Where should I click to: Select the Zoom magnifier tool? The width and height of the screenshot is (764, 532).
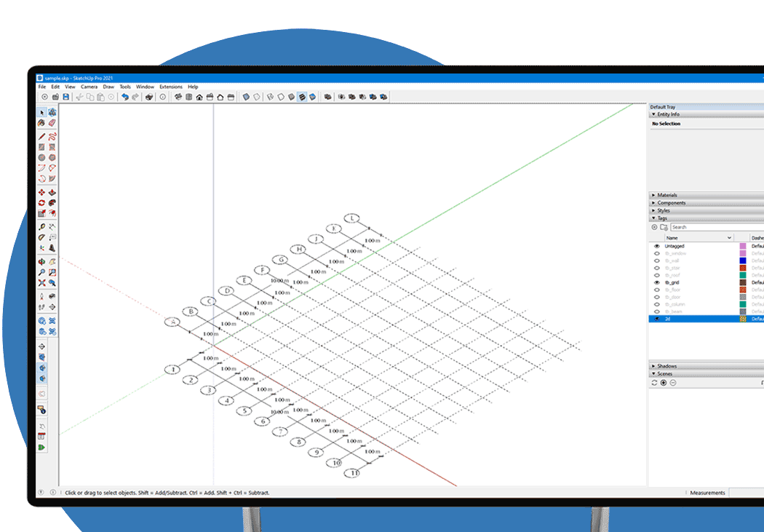[x=42, y=272]
